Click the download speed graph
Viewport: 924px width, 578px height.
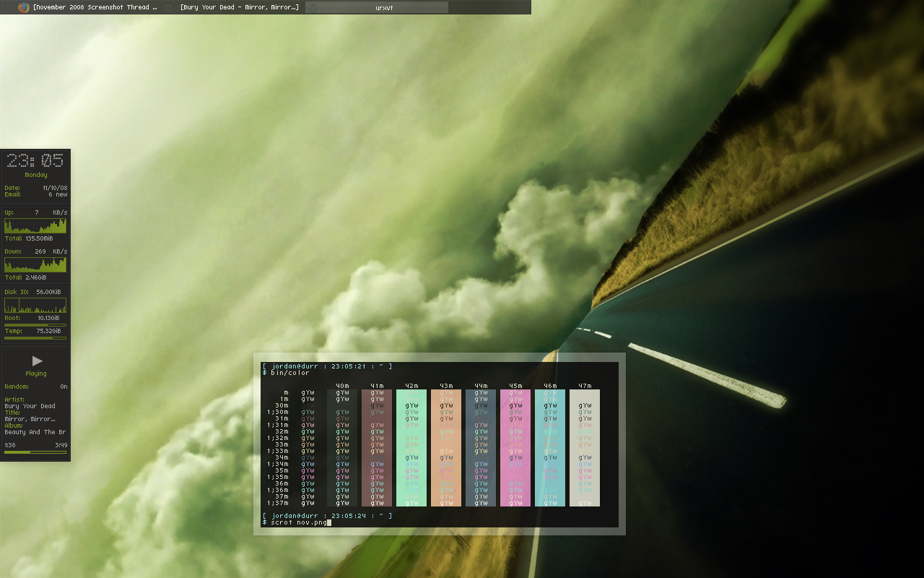point(35,264)
